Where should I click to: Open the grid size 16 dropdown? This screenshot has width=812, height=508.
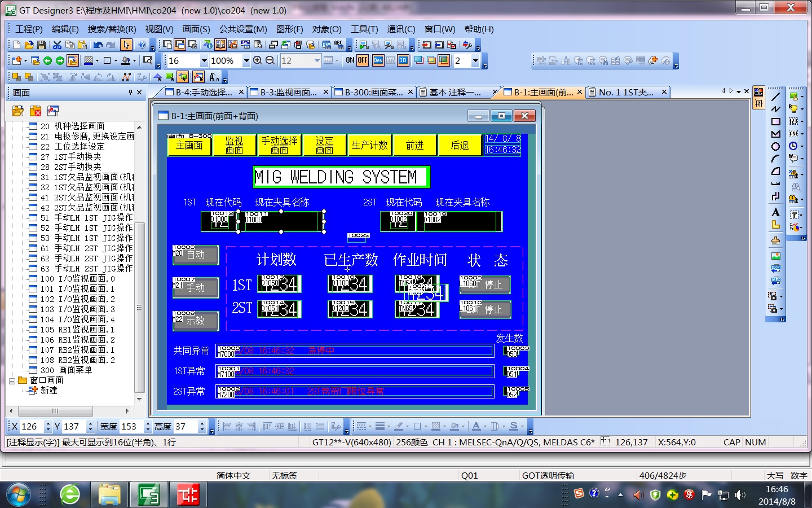click(x=204, y=61)
